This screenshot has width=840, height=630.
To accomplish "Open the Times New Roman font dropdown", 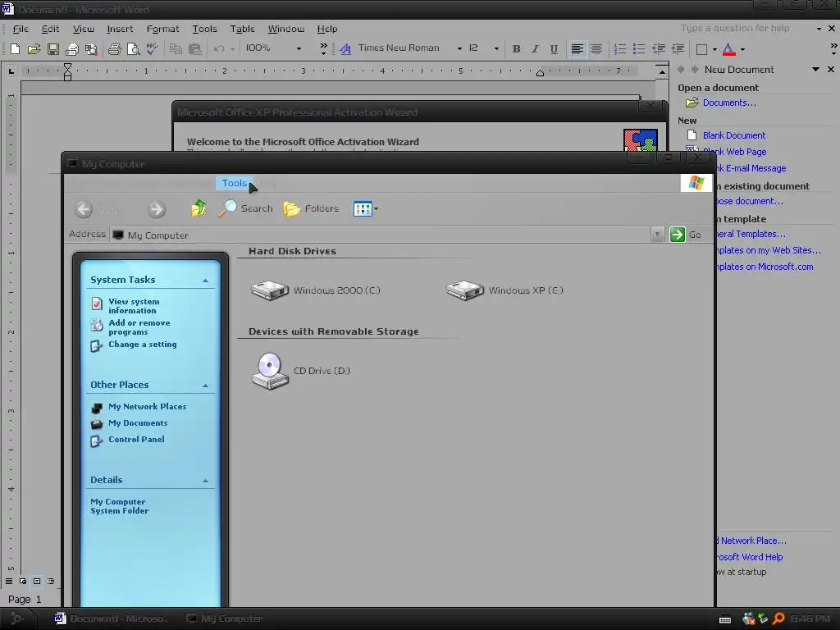I will (x=459, y=48).
